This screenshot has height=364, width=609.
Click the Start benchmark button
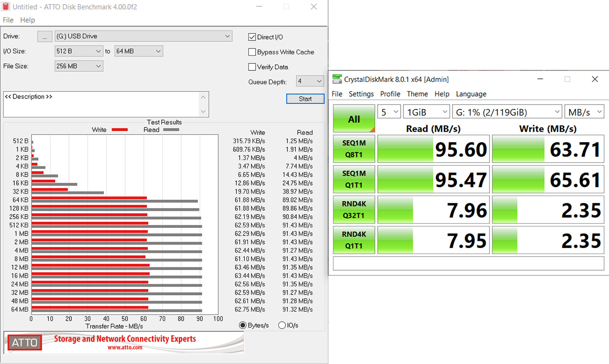(305, 98)
